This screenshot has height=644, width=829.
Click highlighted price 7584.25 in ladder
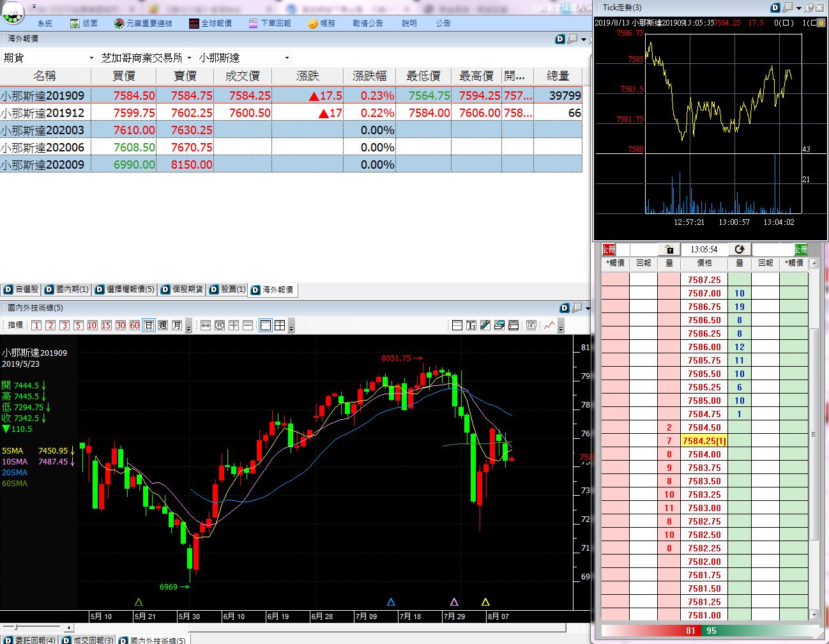pos(704,441)
